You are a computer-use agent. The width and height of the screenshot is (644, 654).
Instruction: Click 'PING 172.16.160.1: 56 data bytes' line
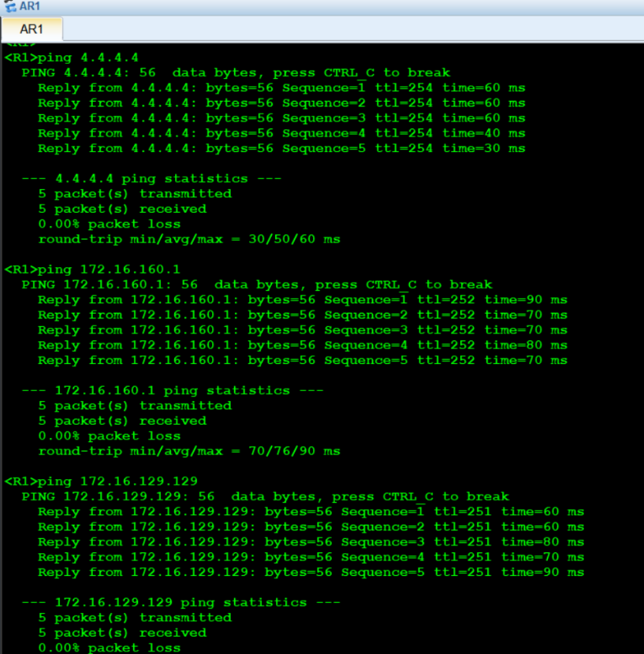[x=257, y=284]
